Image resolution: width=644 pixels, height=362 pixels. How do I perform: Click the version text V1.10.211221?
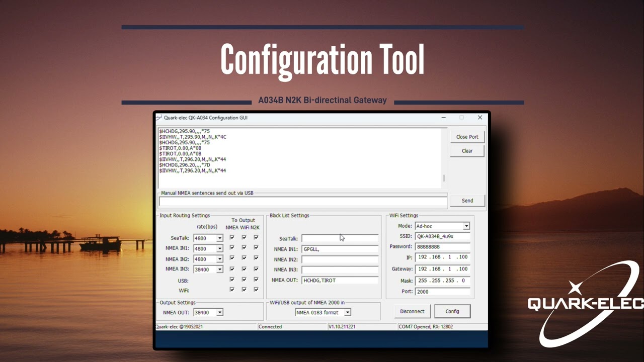click(x=342, y=327)
